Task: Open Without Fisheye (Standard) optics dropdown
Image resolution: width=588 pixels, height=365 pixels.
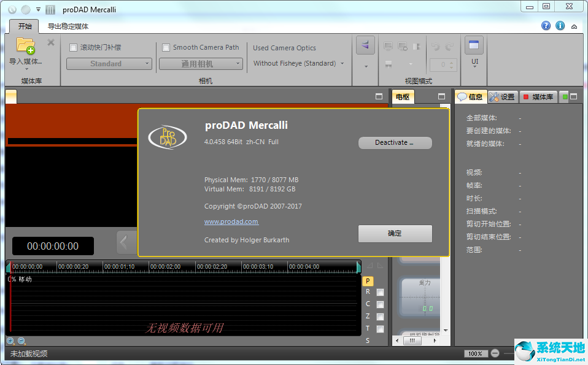Action: [298, 63]
